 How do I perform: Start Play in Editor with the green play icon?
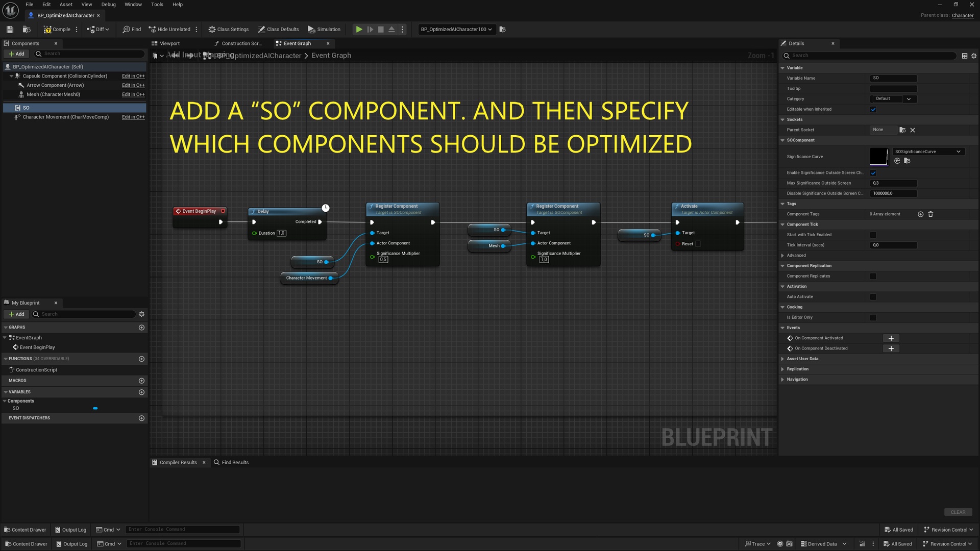[x=359, y=30]
